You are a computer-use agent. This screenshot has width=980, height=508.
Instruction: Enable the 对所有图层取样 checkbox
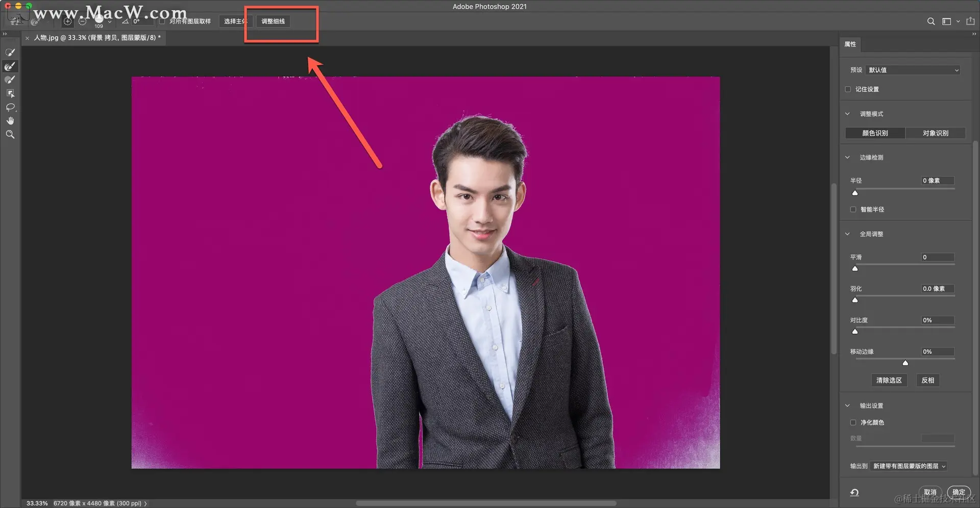162,21
